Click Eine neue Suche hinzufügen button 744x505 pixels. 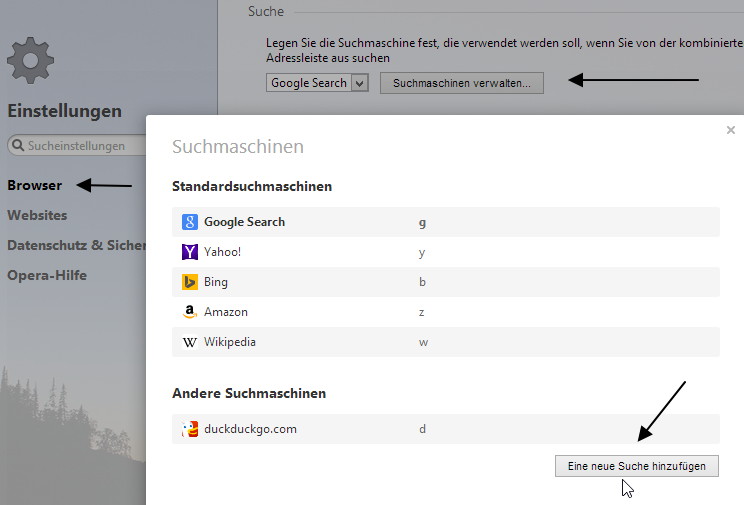pyautogui.click(x=637, y=466)
